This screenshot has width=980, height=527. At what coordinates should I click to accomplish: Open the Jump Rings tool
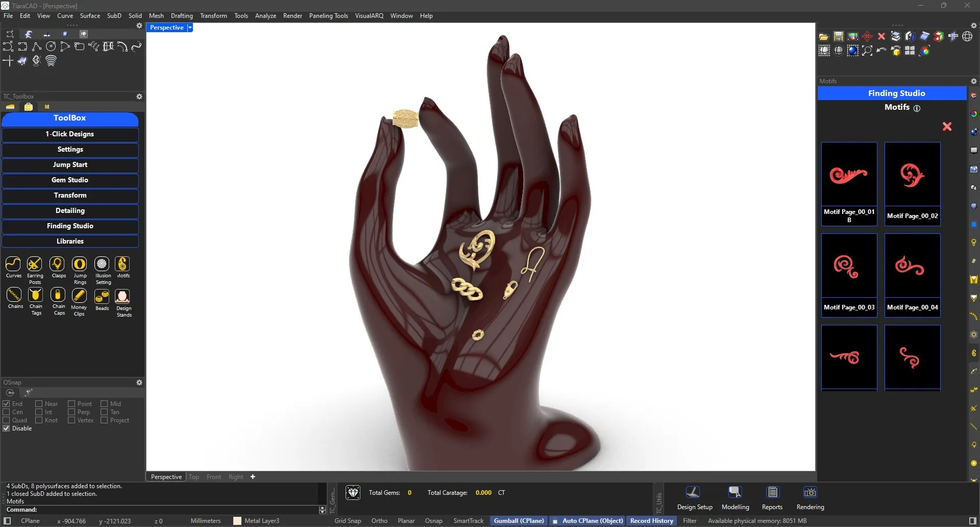(80, 265)
